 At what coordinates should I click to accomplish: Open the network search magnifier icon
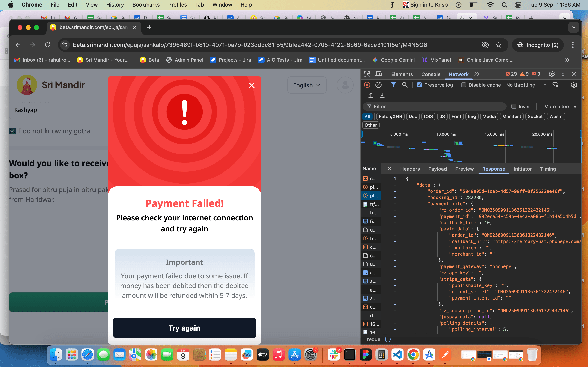405,85
